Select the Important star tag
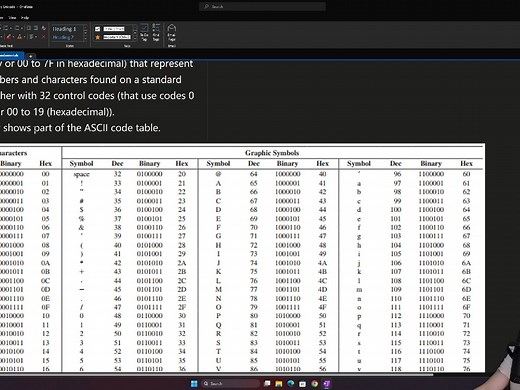The width and height of the screenshot is (520, 390). [113, 37]
